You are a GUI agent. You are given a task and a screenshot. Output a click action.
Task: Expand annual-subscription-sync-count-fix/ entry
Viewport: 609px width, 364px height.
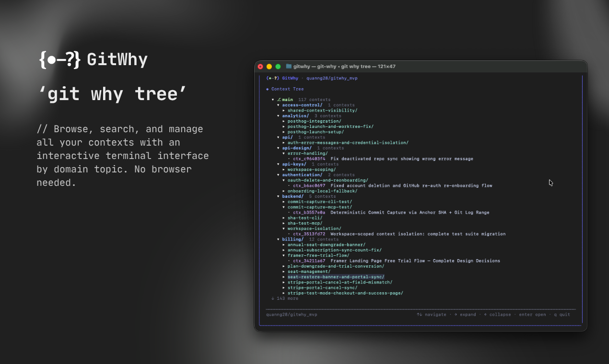point(332,250)
